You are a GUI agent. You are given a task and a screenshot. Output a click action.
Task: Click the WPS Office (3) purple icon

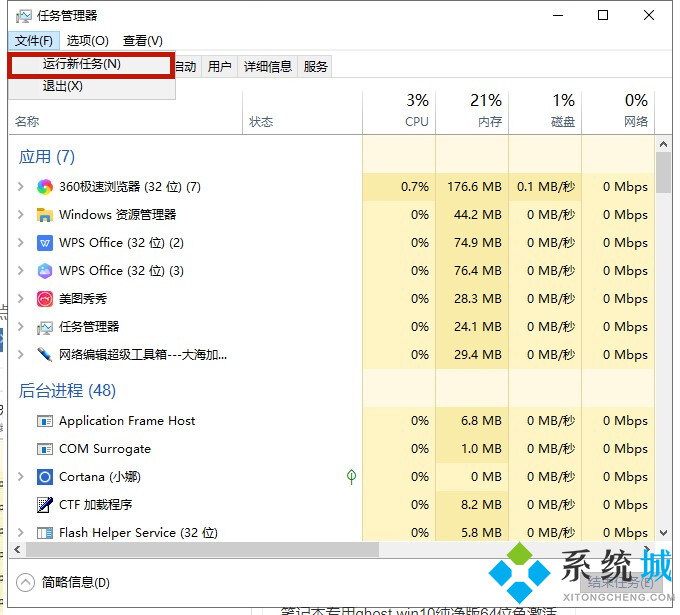coord(45,271)
